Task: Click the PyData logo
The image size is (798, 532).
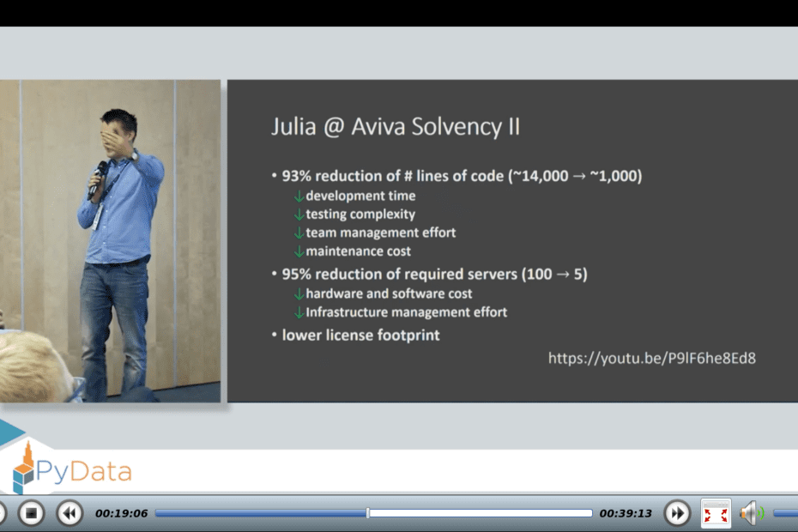Action: click(x=72, y=469)
